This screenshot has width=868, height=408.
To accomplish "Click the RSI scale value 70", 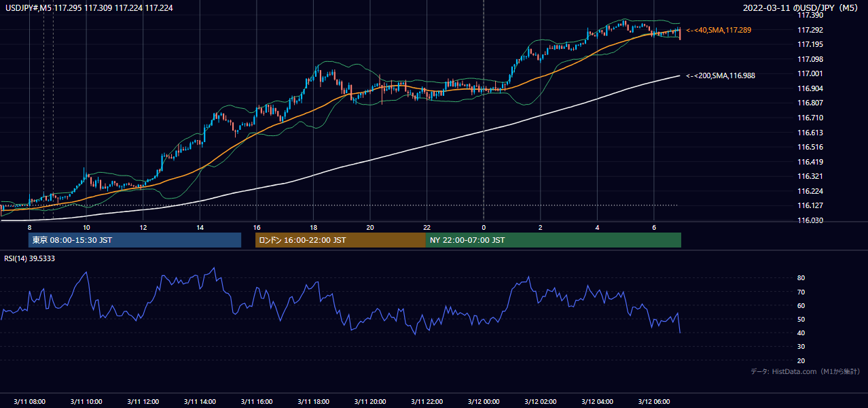I will click(x=801, y=292).
